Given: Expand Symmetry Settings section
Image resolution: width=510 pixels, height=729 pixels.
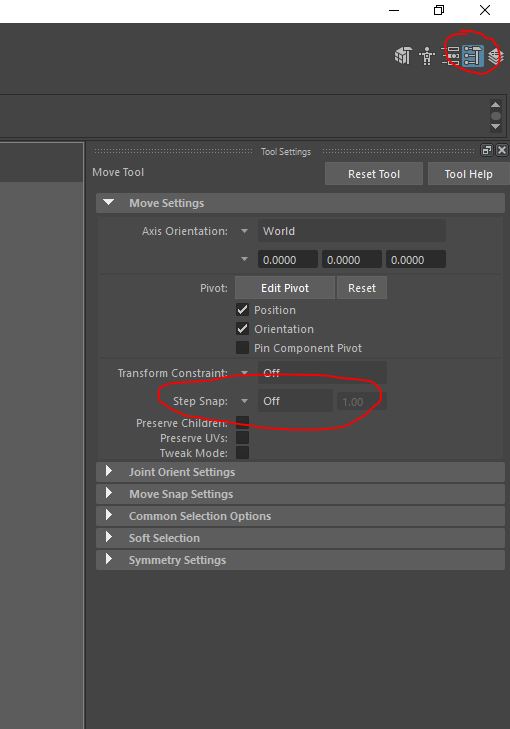Looking at the screenshot, I should pos(300,560).
